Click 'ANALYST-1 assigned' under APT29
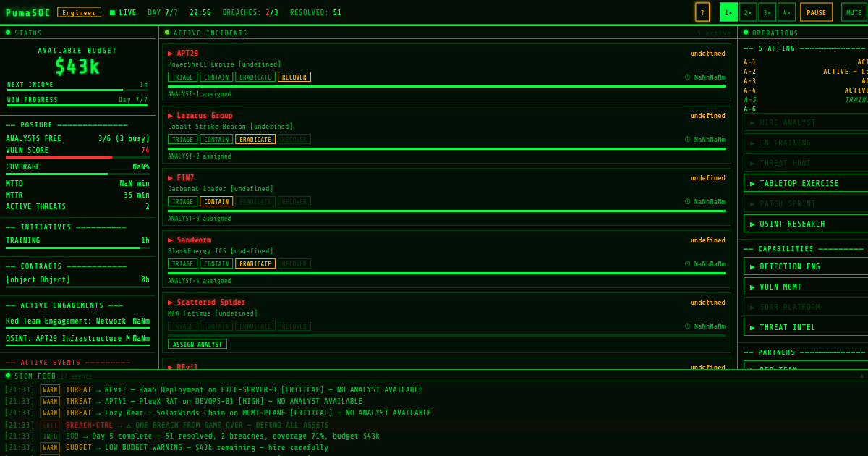Screen dimensions: 868x456 coord(200,94)
